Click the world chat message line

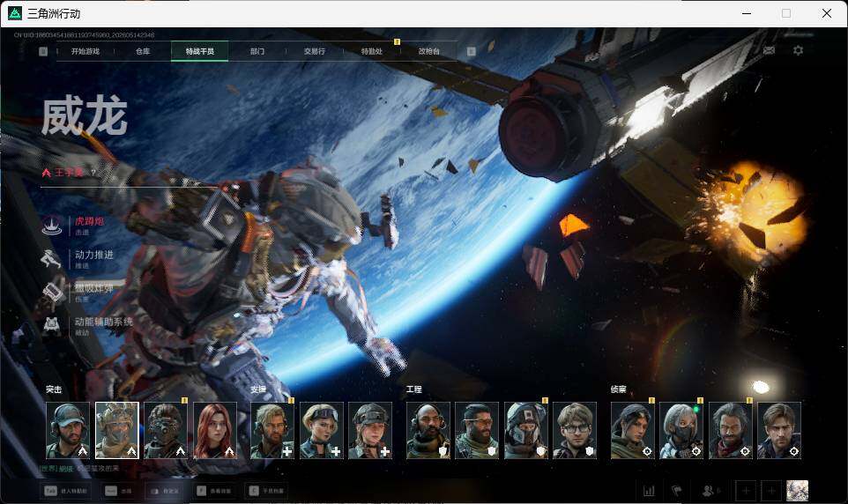point(79,468)
